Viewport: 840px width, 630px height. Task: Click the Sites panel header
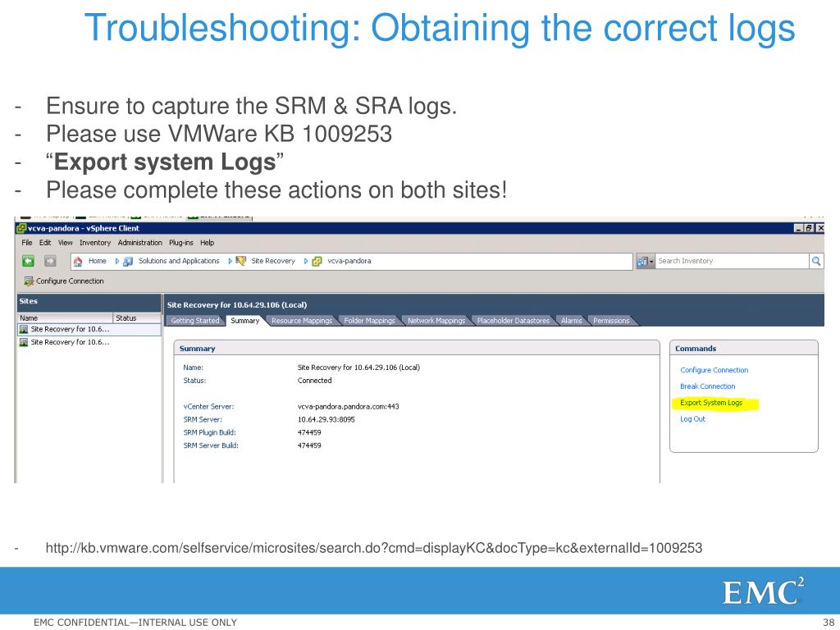(89, 302)
